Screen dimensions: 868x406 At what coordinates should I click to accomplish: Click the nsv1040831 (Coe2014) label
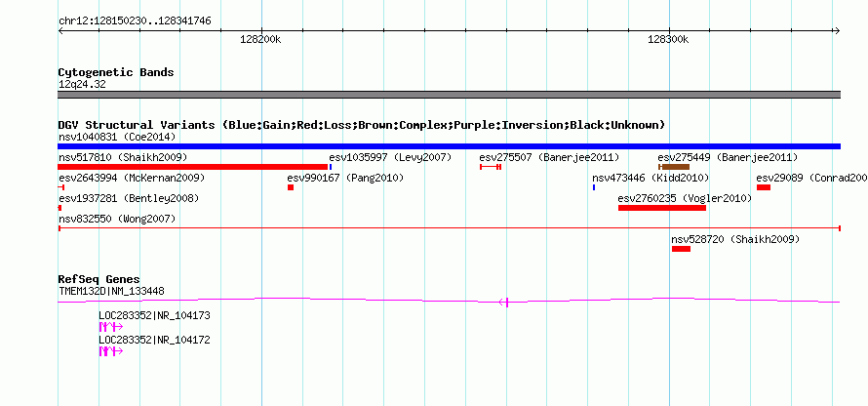click(117, 137)
